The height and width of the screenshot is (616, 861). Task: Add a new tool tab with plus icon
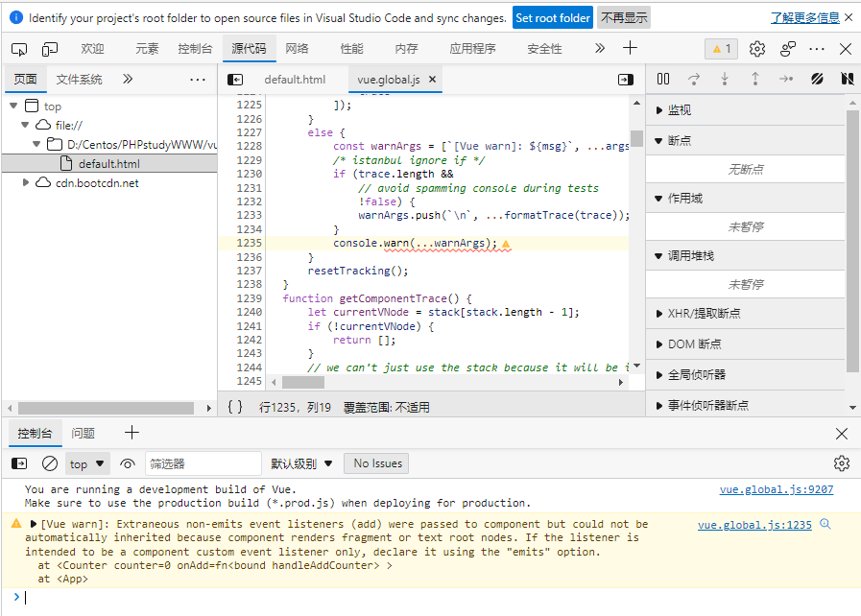point(630,48)
